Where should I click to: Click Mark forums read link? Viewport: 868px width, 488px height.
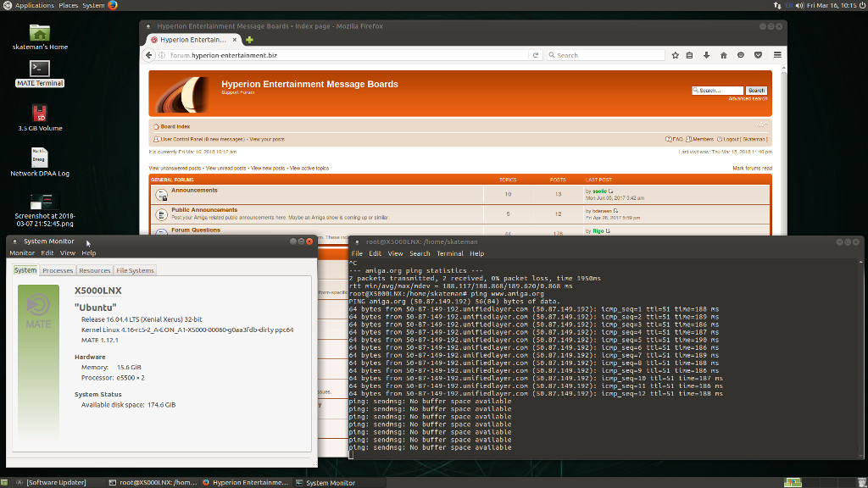click(753, 169)
